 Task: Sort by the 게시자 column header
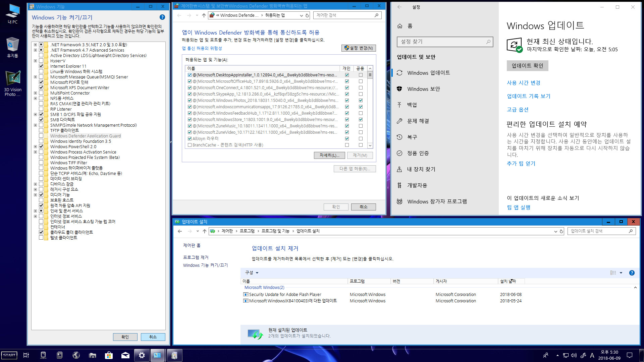point(466,281)
